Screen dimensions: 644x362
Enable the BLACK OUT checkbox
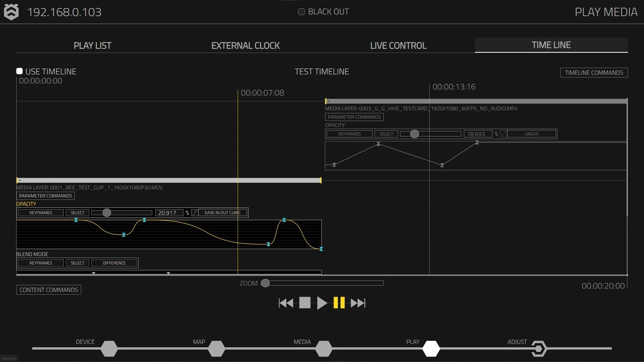click(x=301, y=11)
